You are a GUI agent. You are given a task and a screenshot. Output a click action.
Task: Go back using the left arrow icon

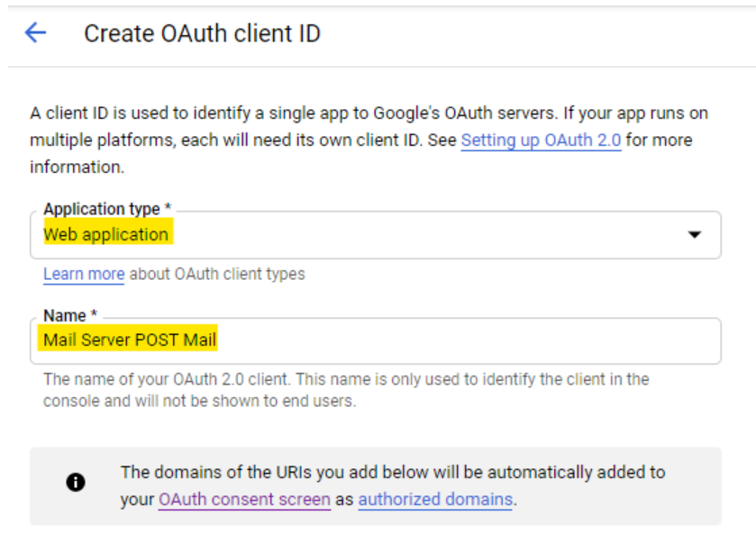pyautogui.click(x=35, y=33)
